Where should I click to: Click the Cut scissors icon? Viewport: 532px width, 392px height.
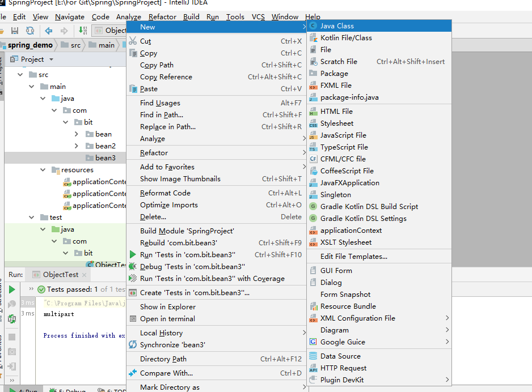coord(133,41)
